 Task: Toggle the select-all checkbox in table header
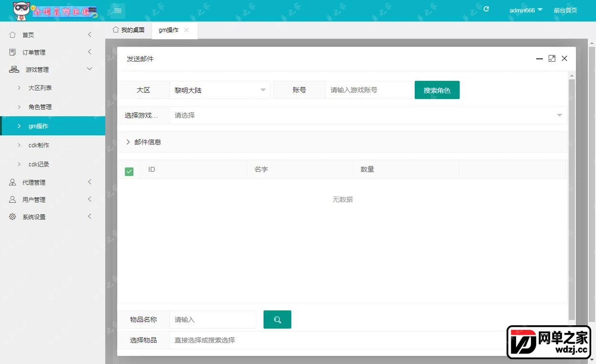129,171
